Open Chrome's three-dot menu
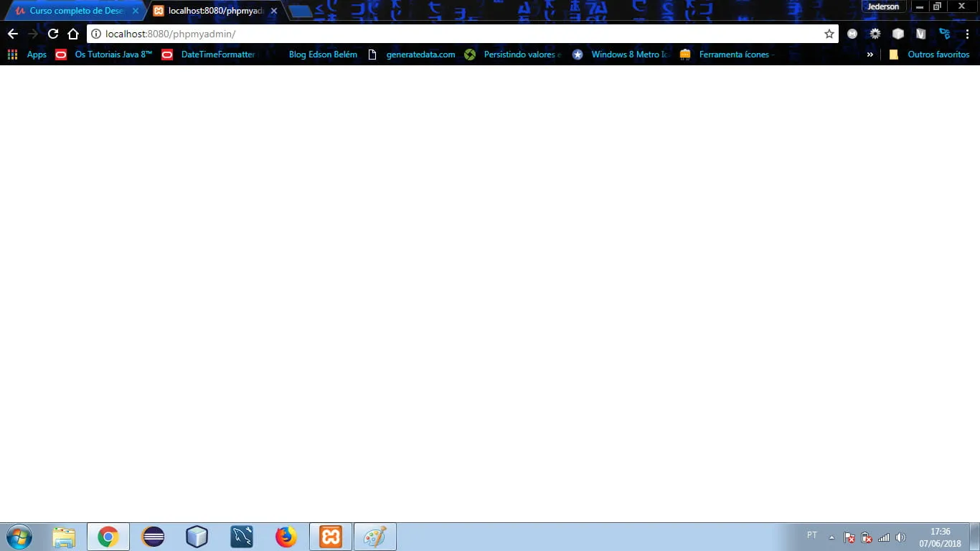The image size is (980, 551). click(x=967, y=34)
